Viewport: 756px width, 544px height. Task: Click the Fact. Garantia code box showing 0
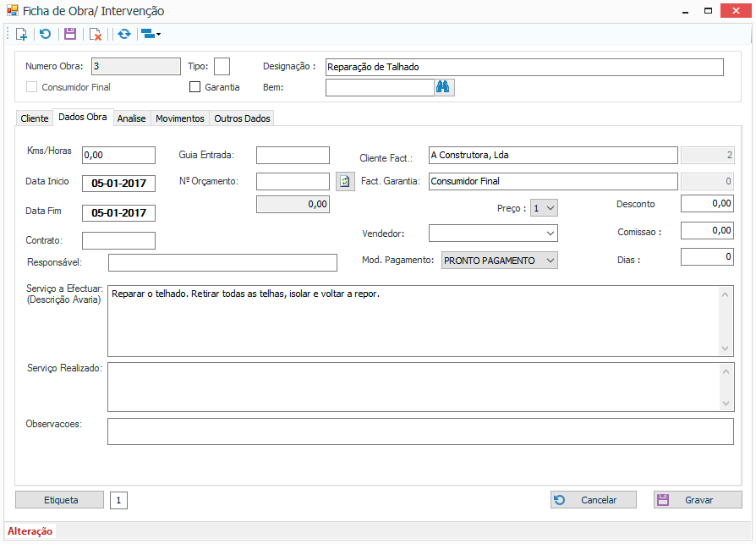click(x=708, y=182)
